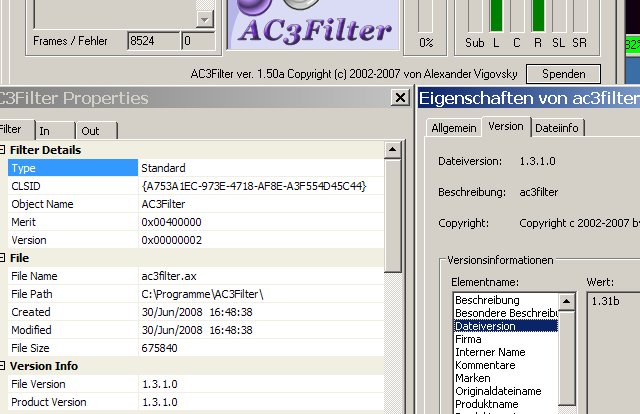The height and width of the screenshot is (414, 640).
Task: Click the SL channel level meter
Action: click(559, 16)
